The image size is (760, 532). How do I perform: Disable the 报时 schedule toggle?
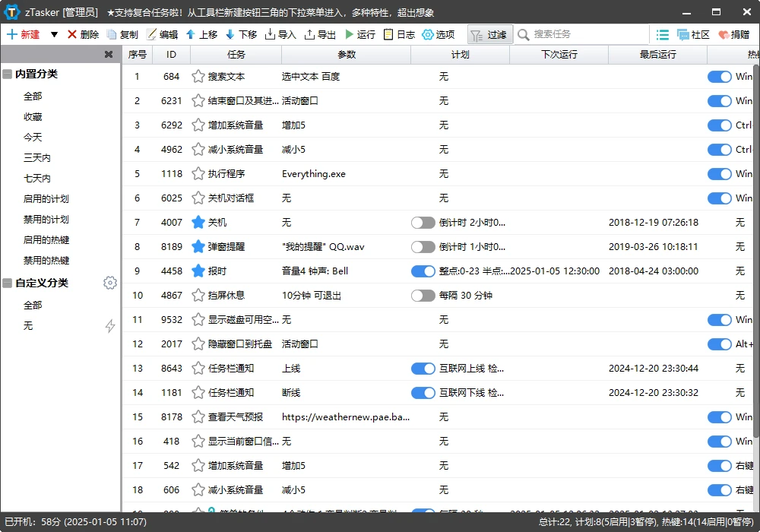click(x=423, y=271)
